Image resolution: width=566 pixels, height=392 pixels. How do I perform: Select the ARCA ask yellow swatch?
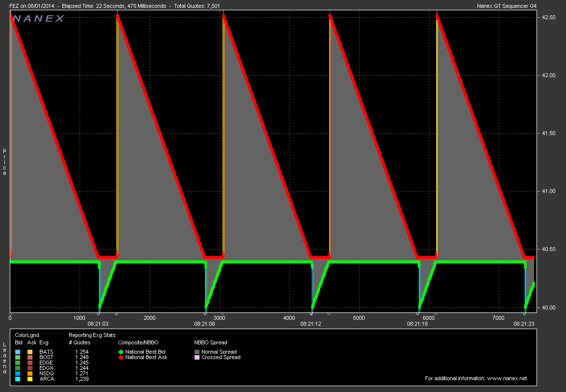coord(30,379)
